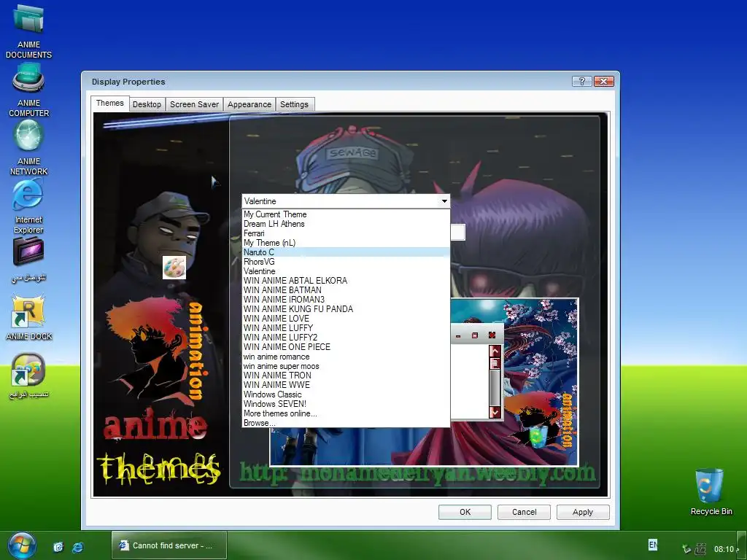Select WIN ANIME BATMAN theme
The height and width of the screenshot is (560, 747).
346,290
